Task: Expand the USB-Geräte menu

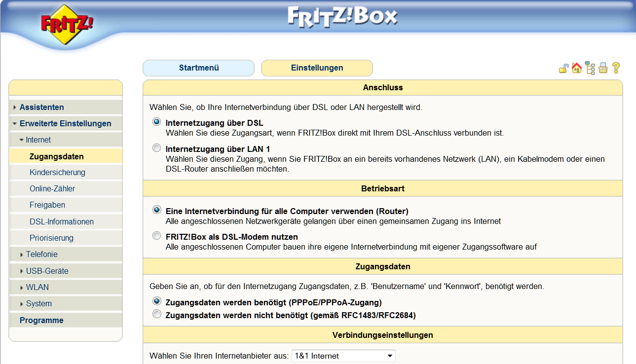Action: (22, 271)
